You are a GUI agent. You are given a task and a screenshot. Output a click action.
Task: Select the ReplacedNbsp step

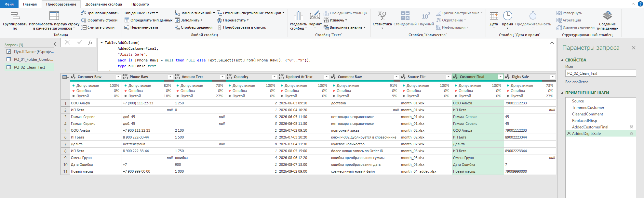[600, 121]
